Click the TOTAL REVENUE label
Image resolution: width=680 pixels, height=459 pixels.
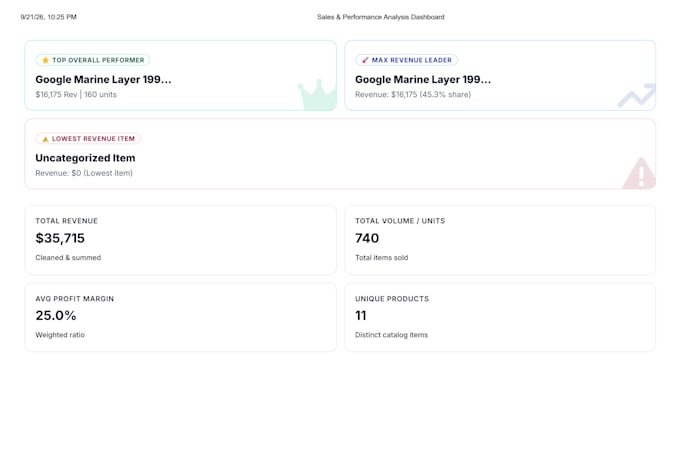click(x=67, y=221)
